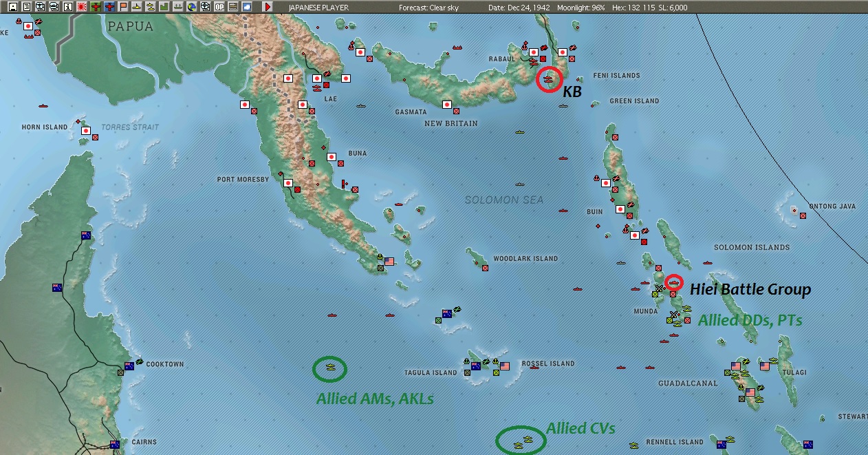Image resolution: width=868 pixels, height=455 pixels.
Task: Click the RENNELL ISLAND map label
Action: [675, 443]
